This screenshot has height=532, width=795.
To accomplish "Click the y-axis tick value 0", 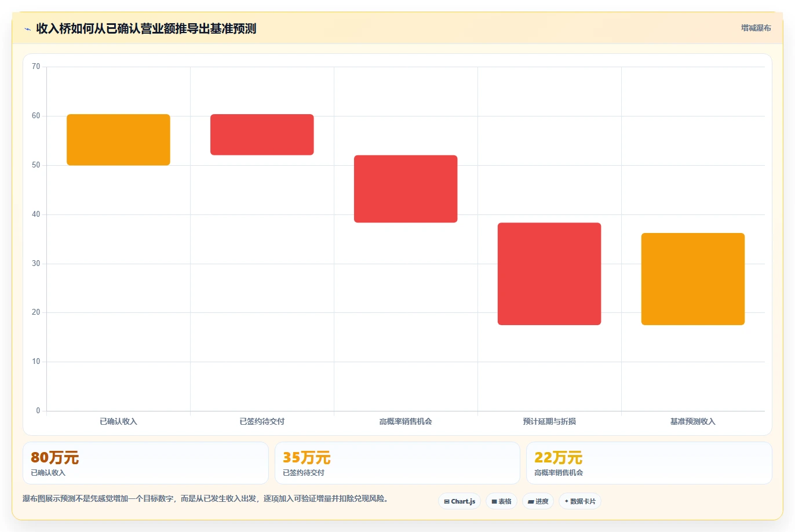I will 38,411.
